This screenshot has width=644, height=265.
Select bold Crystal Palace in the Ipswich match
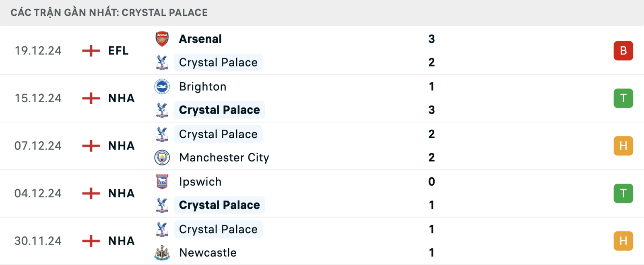coord(219,205)
